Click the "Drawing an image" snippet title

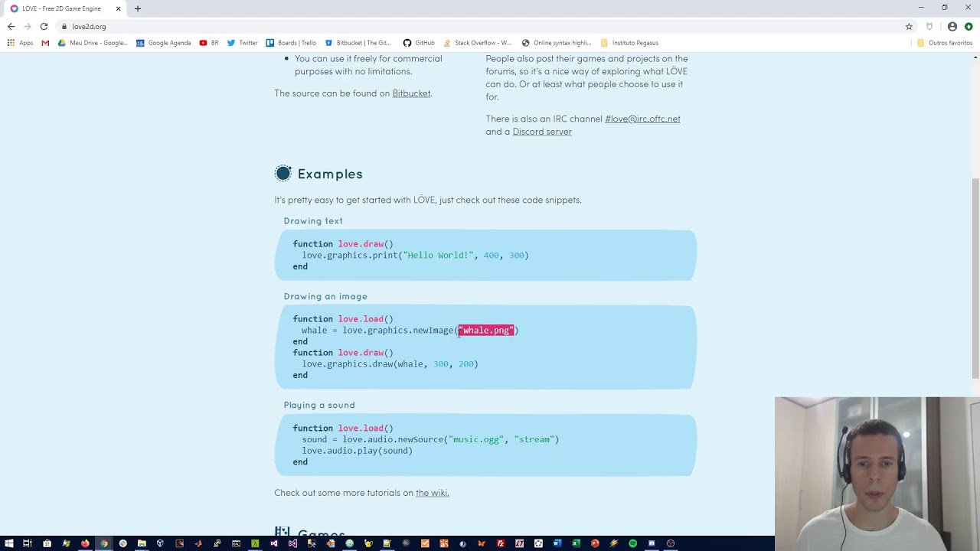point(325,296)
